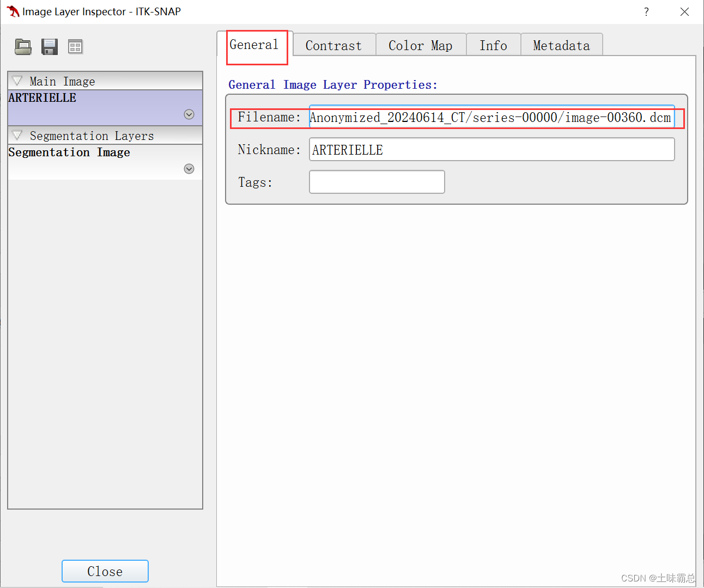Open the Segmentation Image dropdown arrow
Viewport: 704px width, 588px height.
tap(189, 169)
